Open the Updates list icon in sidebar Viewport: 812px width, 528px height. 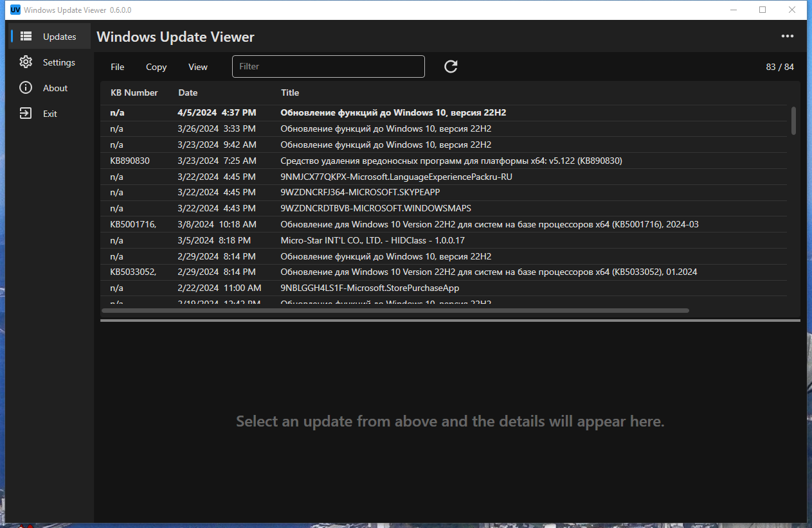(x=26, y=37)
